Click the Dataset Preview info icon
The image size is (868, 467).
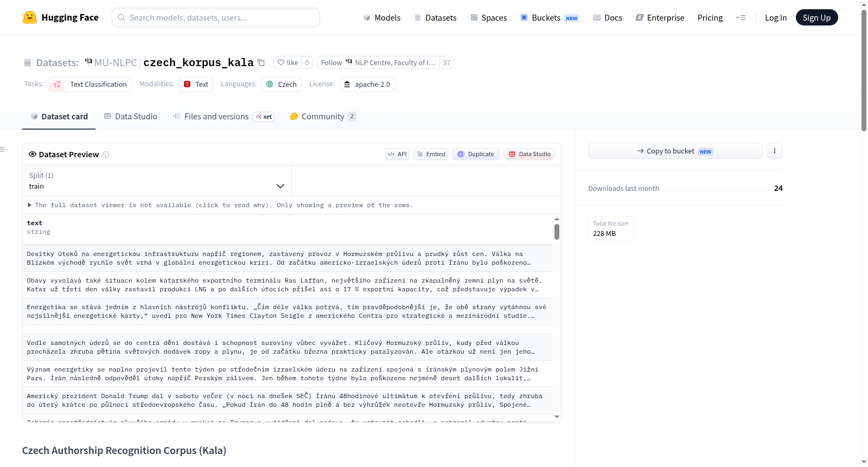tap(106, 155)
